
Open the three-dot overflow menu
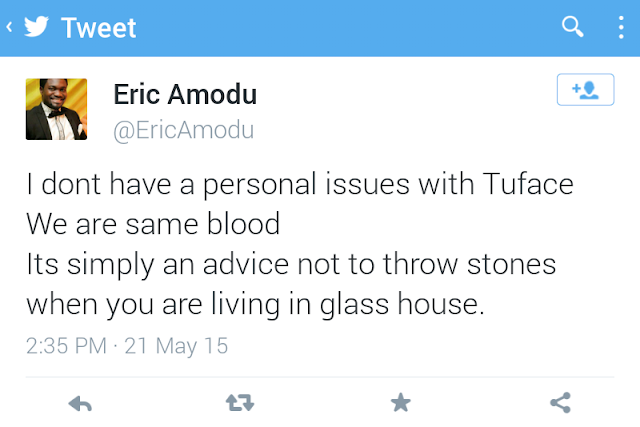(x=621, y=27)
